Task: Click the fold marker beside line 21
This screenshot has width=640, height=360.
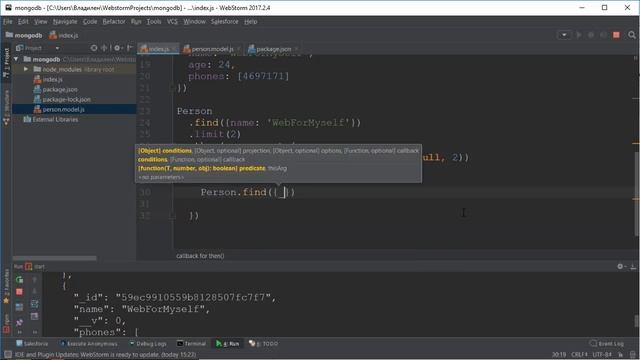Action: 172,88
